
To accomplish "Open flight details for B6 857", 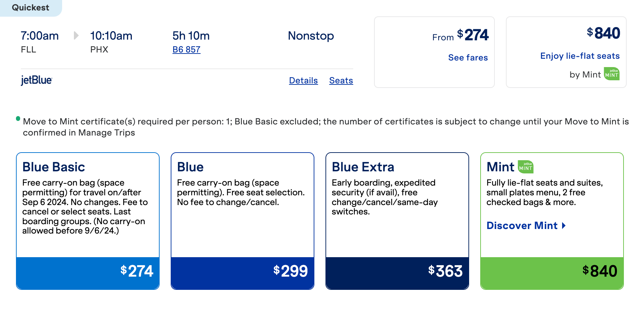I will [x=186, y=49].
